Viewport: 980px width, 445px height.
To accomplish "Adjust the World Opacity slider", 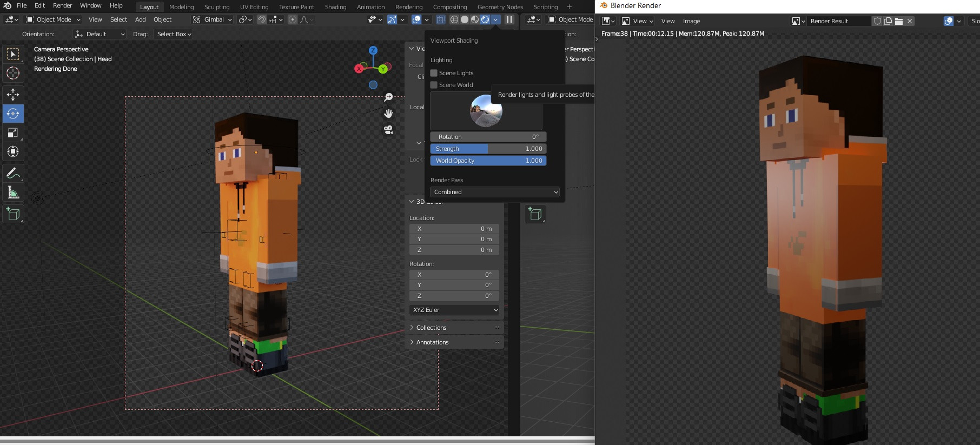I will (488, 161).
